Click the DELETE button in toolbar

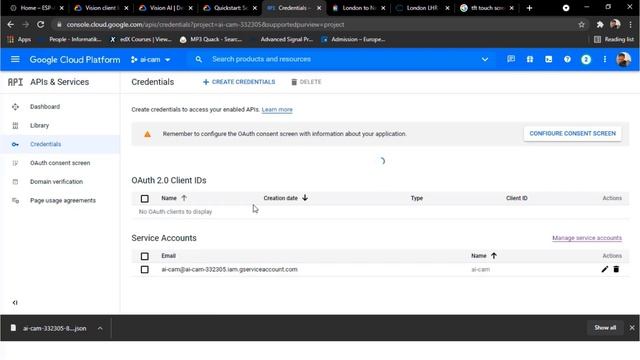coord(306,82)
